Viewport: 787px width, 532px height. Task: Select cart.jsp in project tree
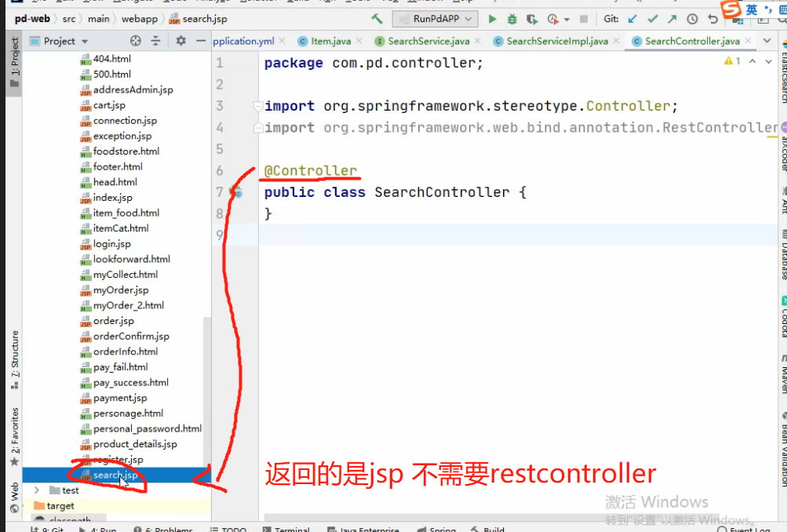[x=103, y=105]
